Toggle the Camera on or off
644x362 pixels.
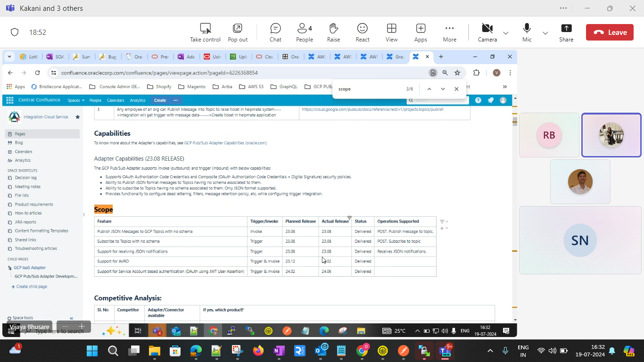(x=487, y=33)
